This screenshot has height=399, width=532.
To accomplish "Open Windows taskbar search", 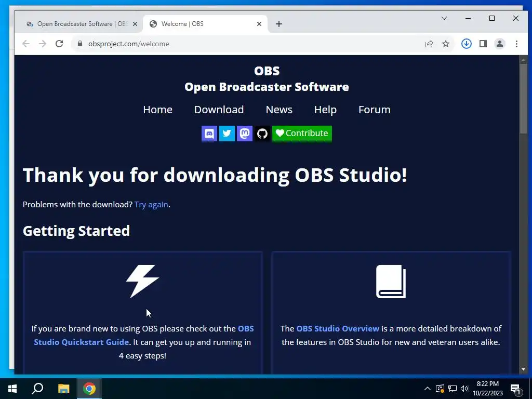I will click(x=37, y=389).
